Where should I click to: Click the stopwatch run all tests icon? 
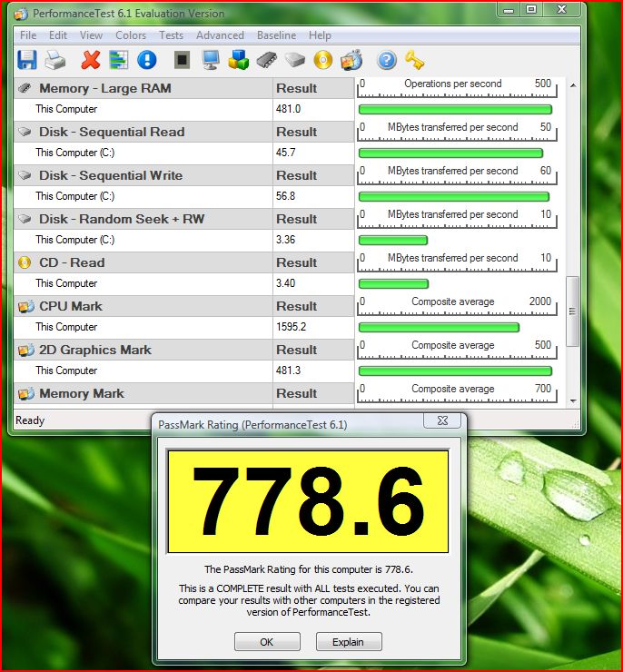pos(351,60)
